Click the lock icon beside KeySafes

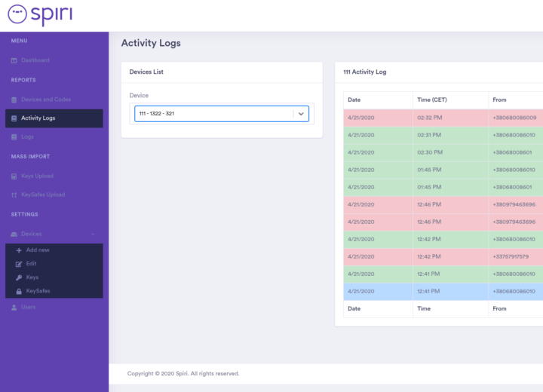(19, 291)
